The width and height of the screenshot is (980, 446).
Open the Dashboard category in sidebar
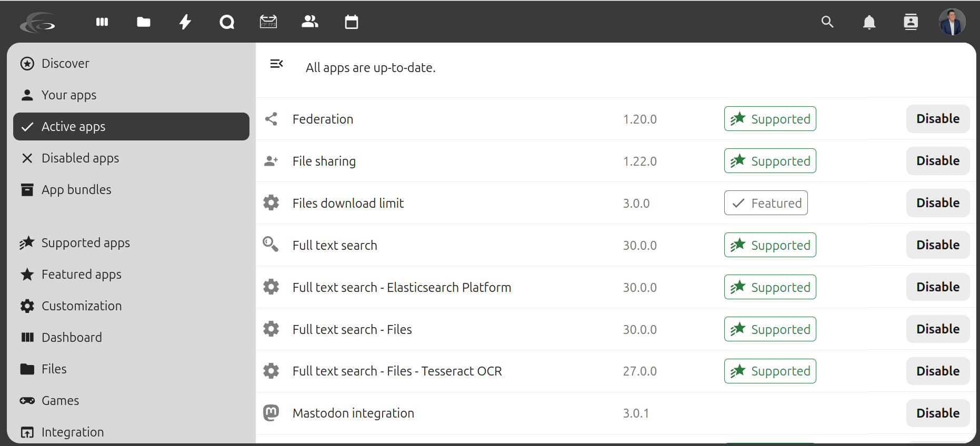(131, 338)
